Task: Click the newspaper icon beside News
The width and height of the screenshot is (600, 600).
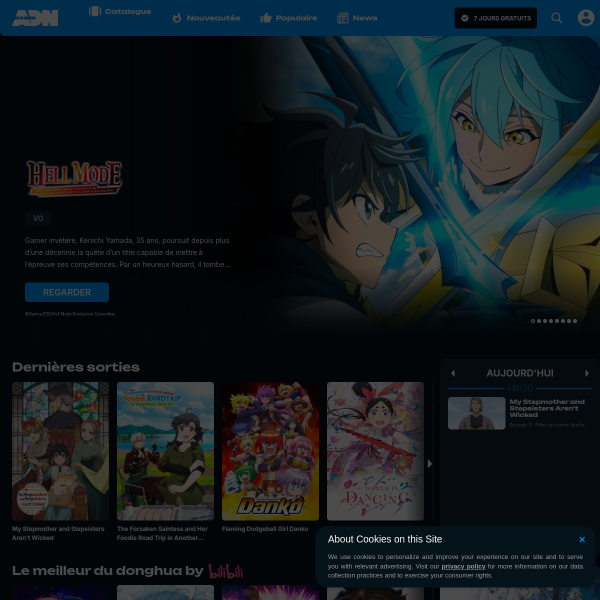Action: (343, 18)
